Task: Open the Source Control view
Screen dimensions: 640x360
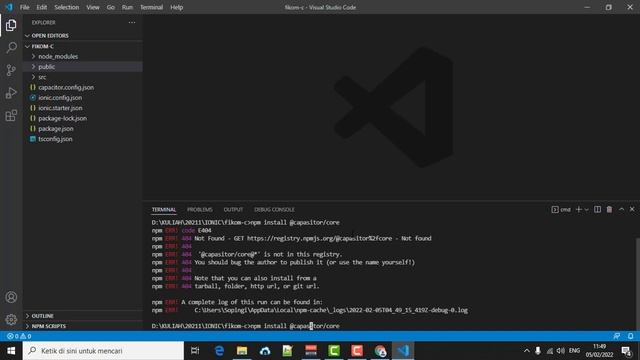Action: pyautogui.click(x=11, y=70)
